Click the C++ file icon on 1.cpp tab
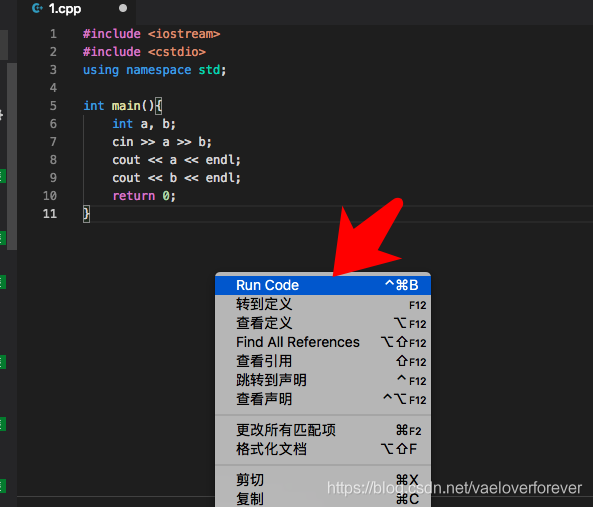Screen dimensions: 593x507 [37, 8]
